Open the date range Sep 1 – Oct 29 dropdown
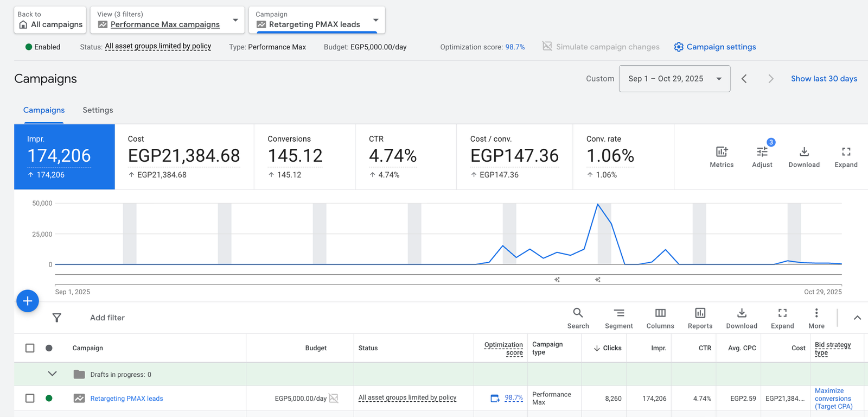This screenshot has height=417, width=868. point(674,79)
